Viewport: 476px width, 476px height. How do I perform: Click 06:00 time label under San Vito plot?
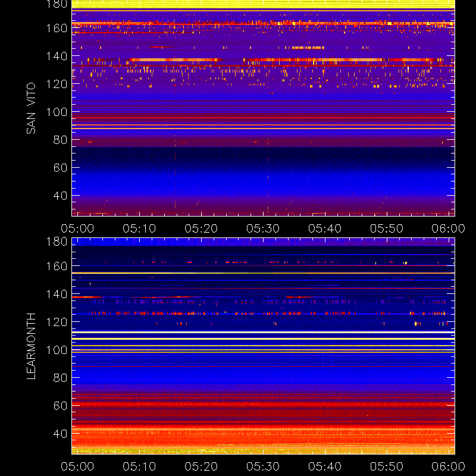(449, 228)
